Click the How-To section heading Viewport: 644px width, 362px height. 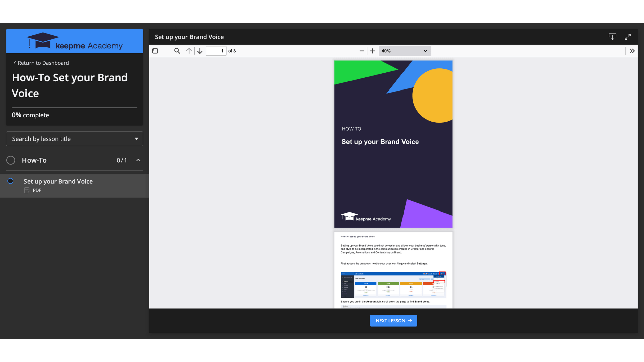click(x=34, y=160)
